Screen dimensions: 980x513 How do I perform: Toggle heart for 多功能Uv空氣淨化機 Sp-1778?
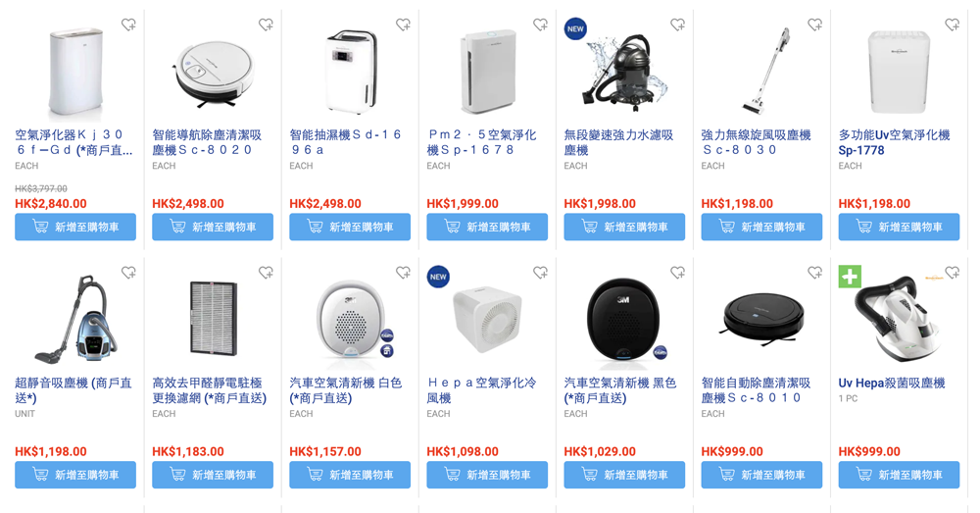pos(953,25)
